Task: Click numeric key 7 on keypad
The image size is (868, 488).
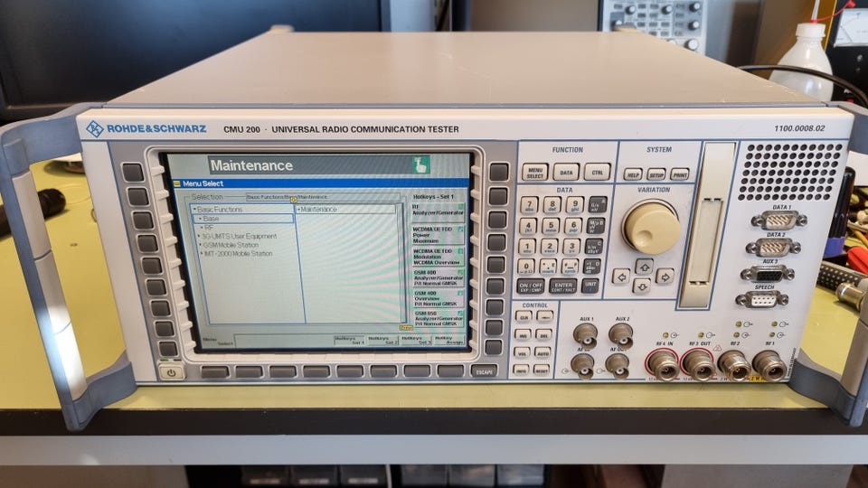Action: click(529, 205)
